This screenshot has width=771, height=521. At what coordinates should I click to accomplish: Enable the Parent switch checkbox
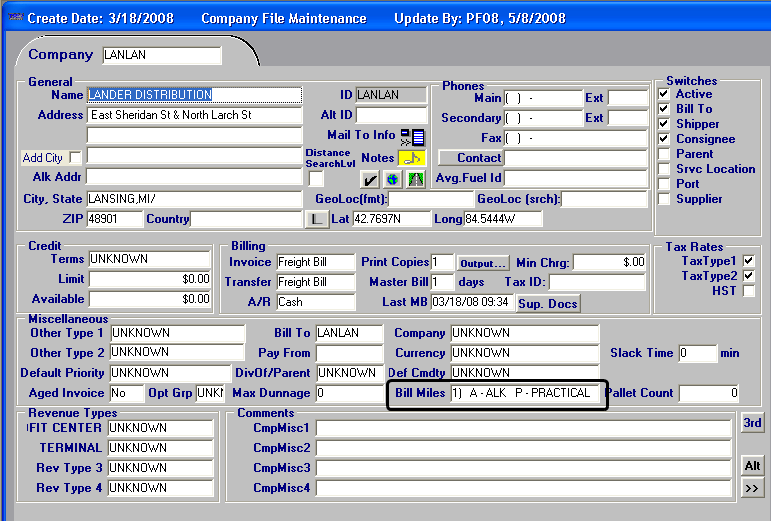(x=664, y=154)
